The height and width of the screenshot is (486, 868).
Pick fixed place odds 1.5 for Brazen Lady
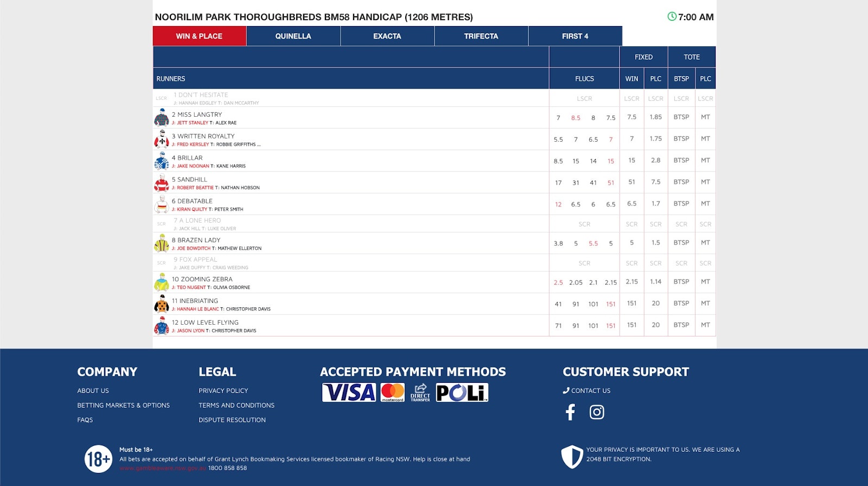click(655, 243)
